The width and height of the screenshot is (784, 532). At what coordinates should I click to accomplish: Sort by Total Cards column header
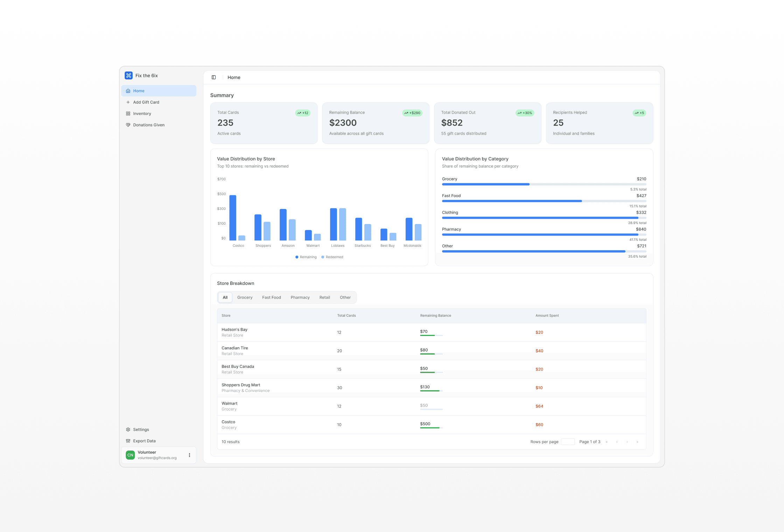(346, 316)
